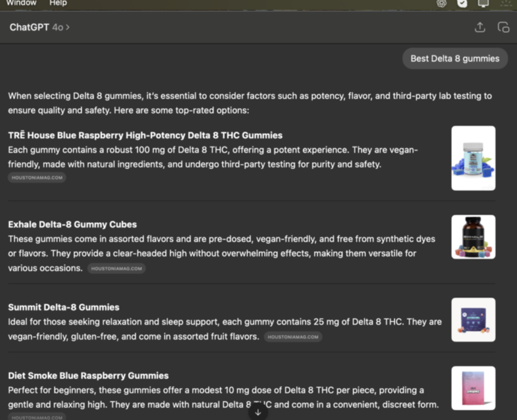Click the display monitor icon in menu bar
The image size is (517, 420).
(483, 3)
